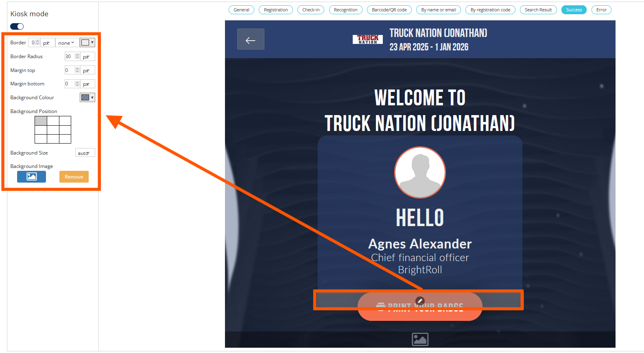Open the Background Size auto dropdown
Screen dimensions: 644x353
pos(85,153)
